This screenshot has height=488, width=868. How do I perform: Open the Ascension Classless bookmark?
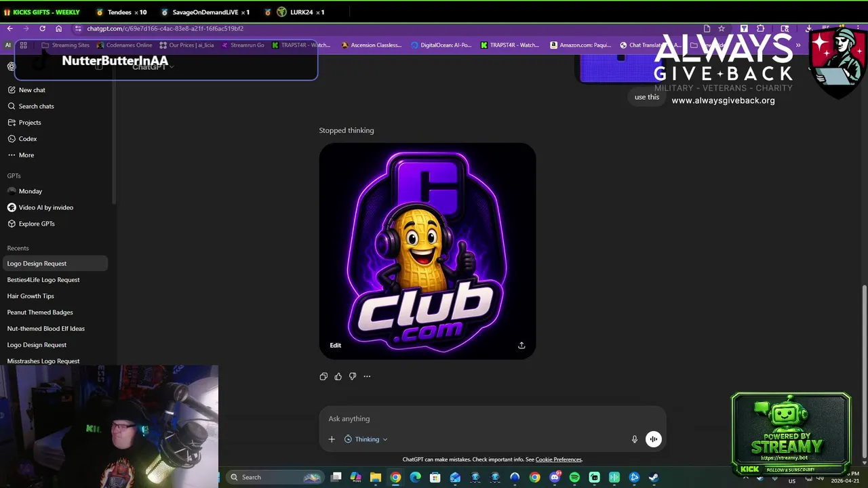(372, 45)
